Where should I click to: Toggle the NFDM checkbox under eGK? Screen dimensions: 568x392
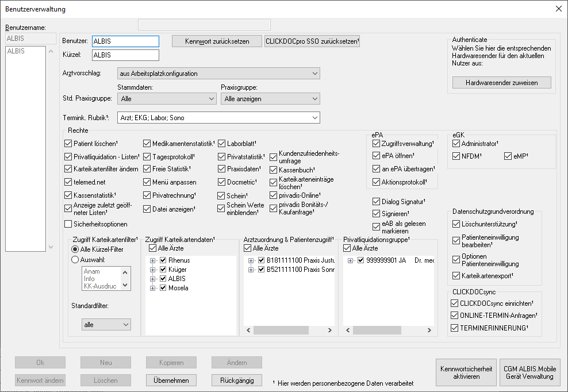click(x=456, y=156)
